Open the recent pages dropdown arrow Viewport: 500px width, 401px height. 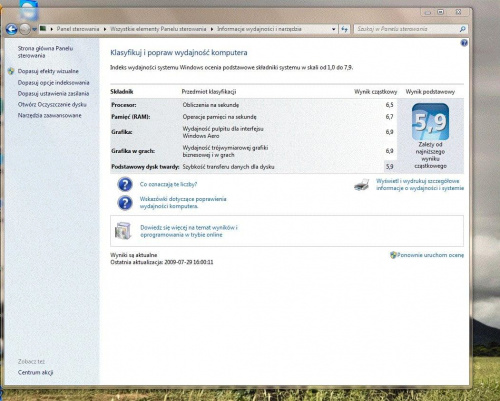point(34,29)
